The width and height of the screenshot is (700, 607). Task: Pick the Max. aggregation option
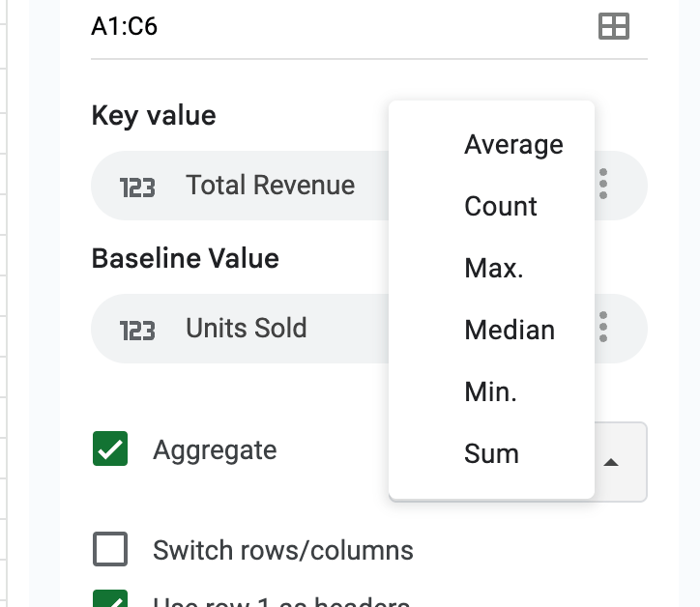coord(493,269)
